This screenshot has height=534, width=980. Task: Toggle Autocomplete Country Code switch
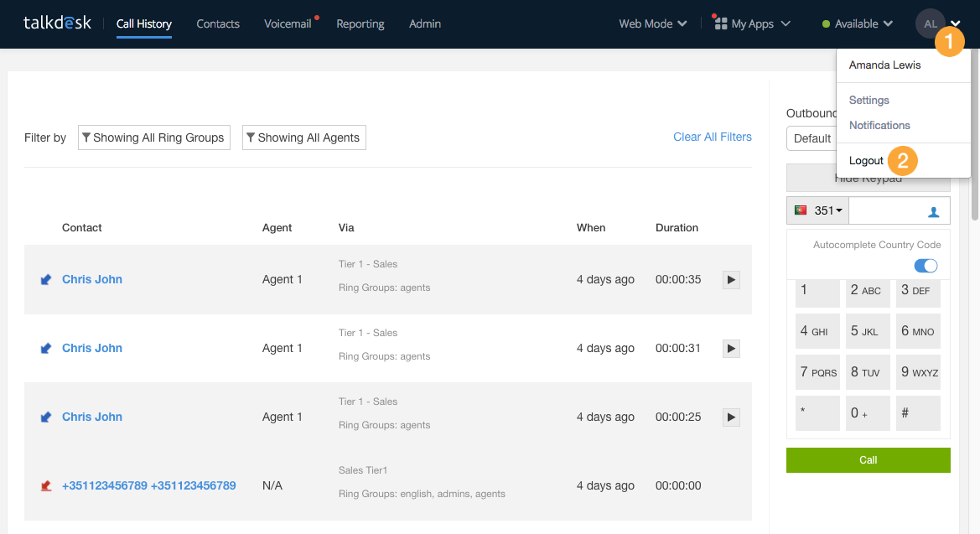tap(926, 266)
